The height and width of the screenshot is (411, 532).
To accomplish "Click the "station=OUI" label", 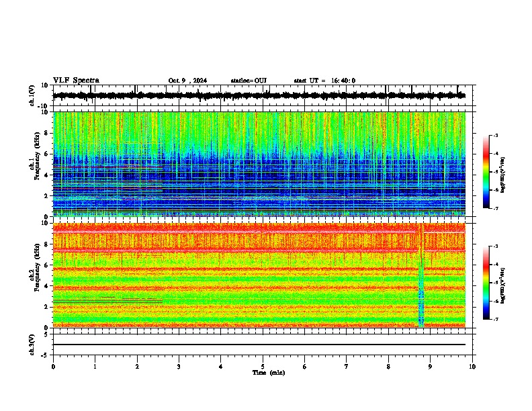I will (x=249, y=81).
